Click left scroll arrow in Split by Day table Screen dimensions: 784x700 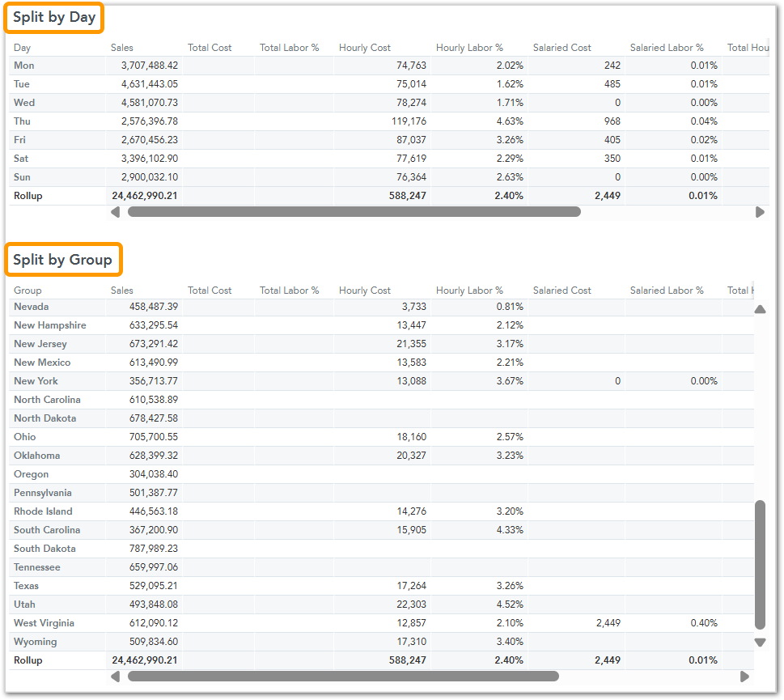[x=115, y=212]
